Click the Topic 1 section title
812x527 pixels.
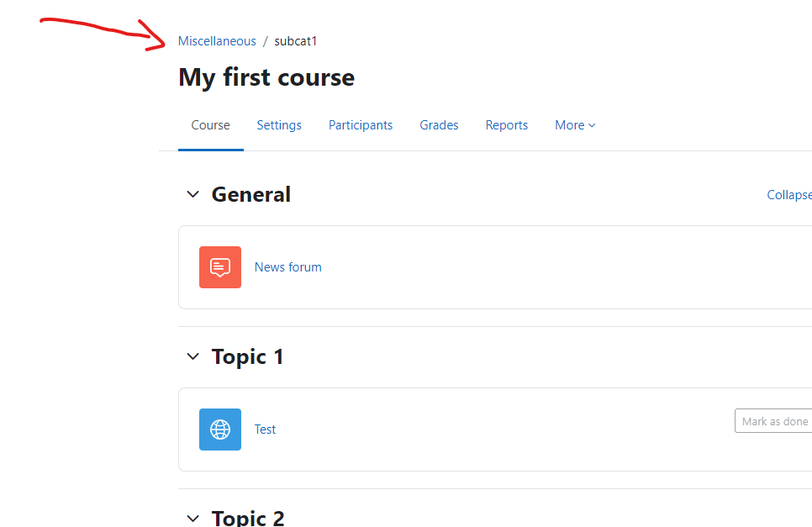(247, 357)
